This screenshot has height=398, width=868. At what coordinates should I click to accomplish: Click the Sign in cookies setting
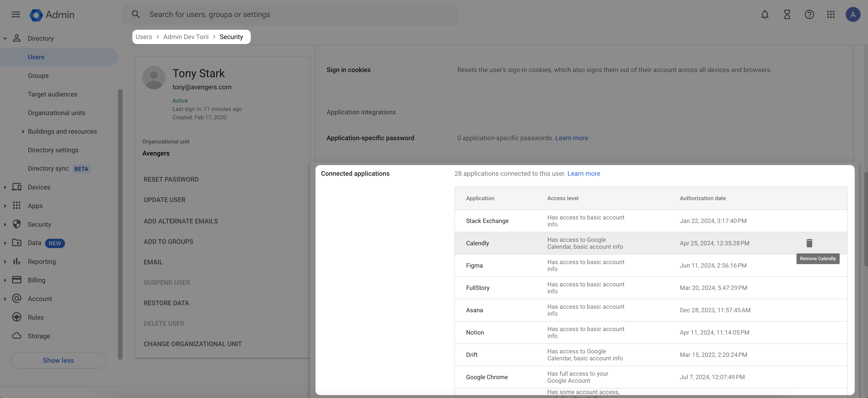pyautogui.click(x=348, y=70)
